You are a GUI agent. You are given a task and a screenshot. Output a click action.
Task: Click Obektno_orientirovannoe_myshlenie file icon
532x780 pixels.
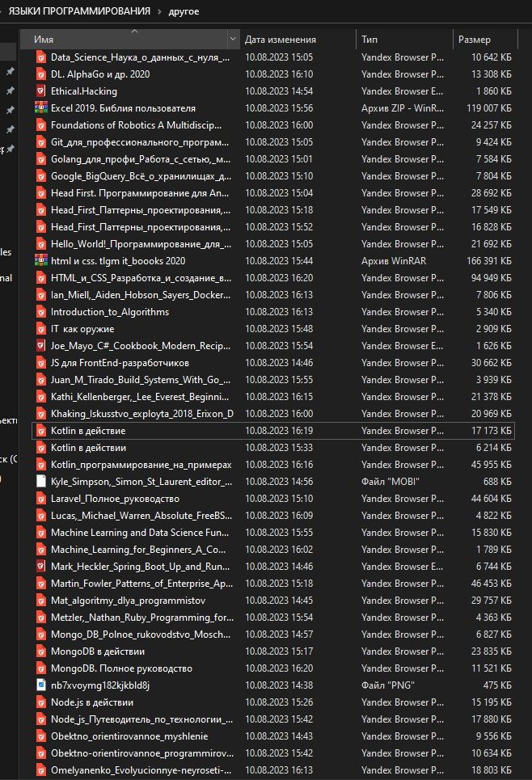point(40,736)
